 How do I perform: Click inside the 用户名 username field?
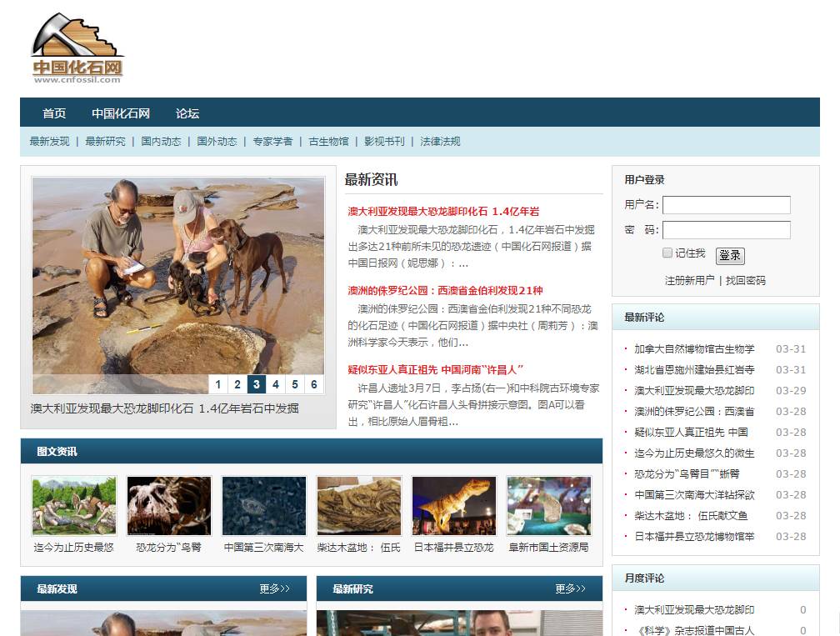point(727,204)
